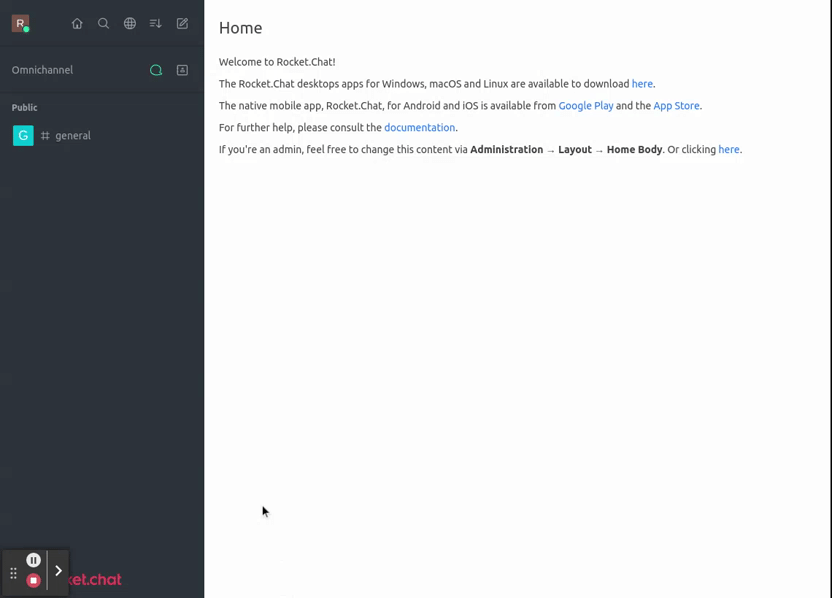Click the recorder drag handle dots
This screenshot has width=832, height=598.
tap(13, 573)
